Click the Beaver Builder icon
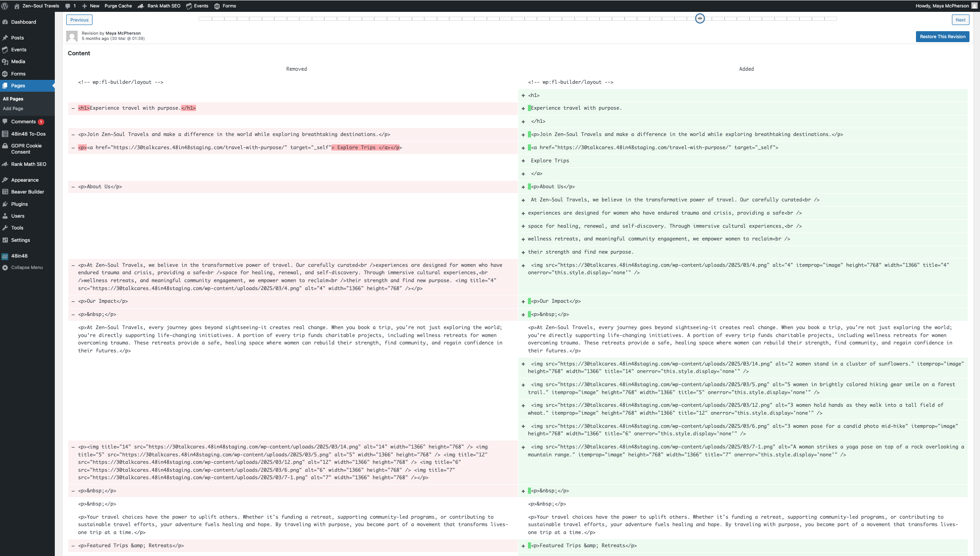980x556 pixels. coord(5,192)
